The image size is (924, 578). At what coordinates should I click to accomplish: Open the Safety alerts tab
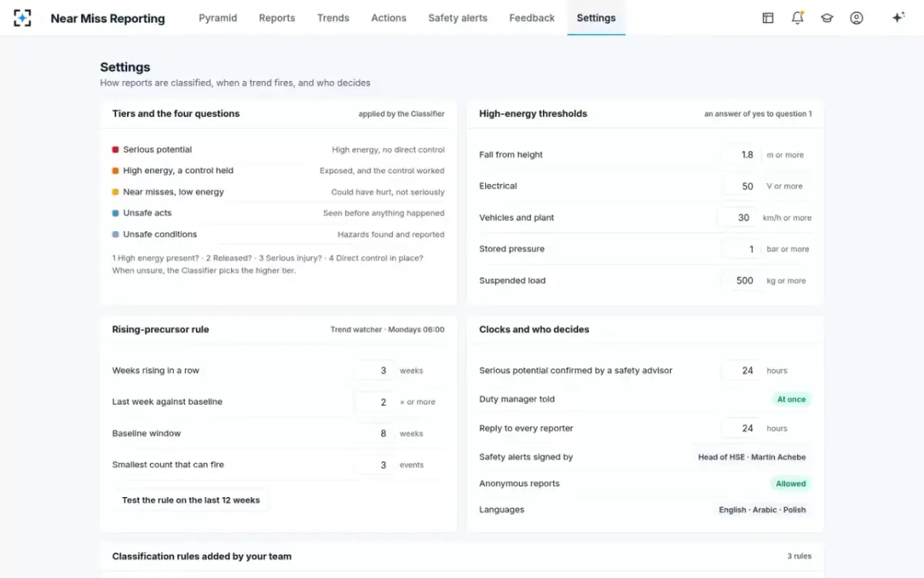click(458, 18)
